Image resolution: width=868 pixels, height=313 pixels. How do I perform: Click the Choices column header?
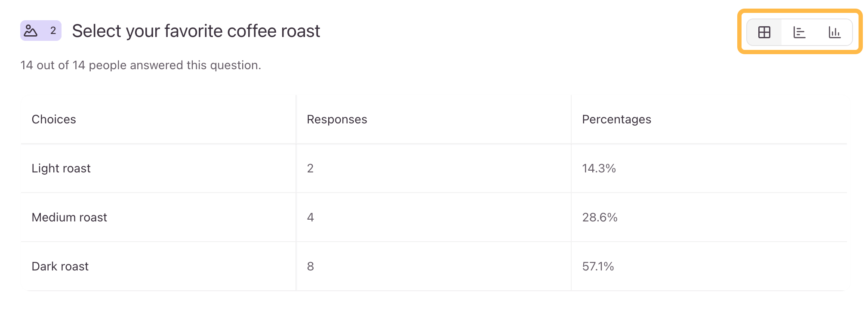click(x=54, y=119)
